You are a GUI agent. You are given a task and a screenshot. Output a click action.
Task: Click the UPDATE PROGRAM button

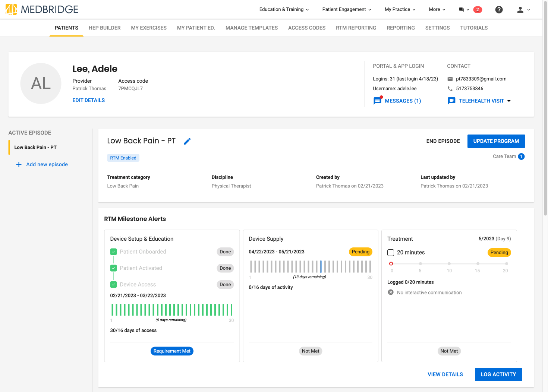[x=496, y=141]
